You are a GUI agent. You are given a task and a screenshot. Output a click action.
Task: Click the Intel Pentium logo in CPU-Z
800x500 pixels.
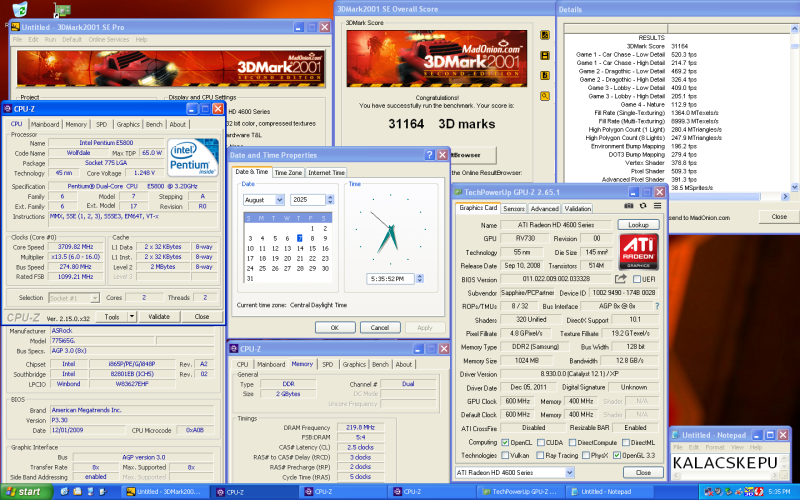tap(193, 158)
